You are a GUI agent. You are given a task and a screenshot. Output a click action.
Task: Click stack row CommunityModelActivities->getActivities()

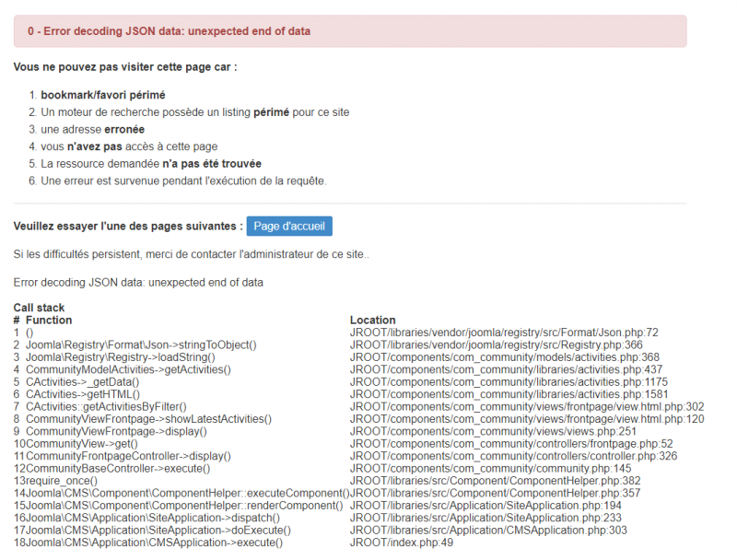(128, 369)
